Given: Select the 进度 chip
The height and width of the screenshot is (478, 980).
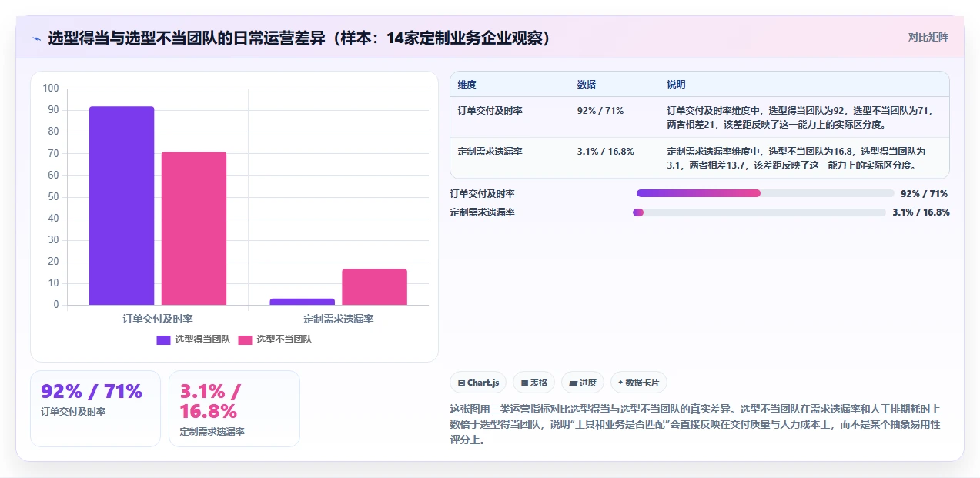Looking at the screenshot, I should (583, 383).
